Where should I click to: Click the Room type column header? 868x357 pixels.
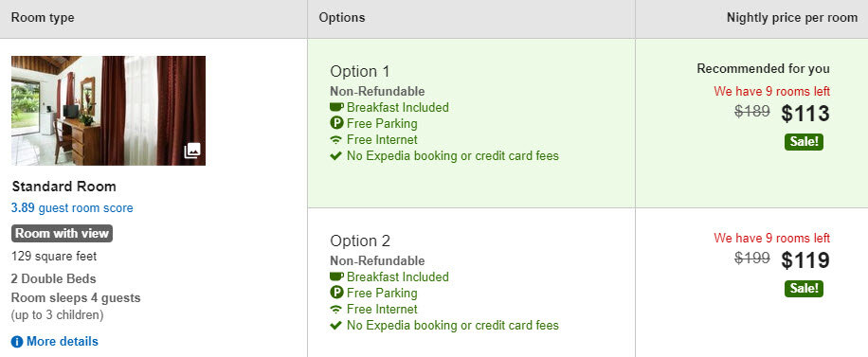tap(43, 18)
